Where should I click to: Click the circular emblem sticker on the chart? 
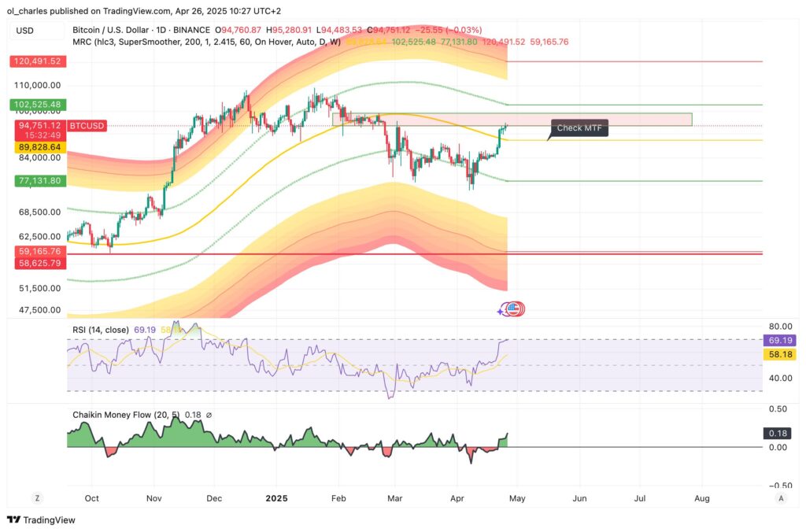512,310
